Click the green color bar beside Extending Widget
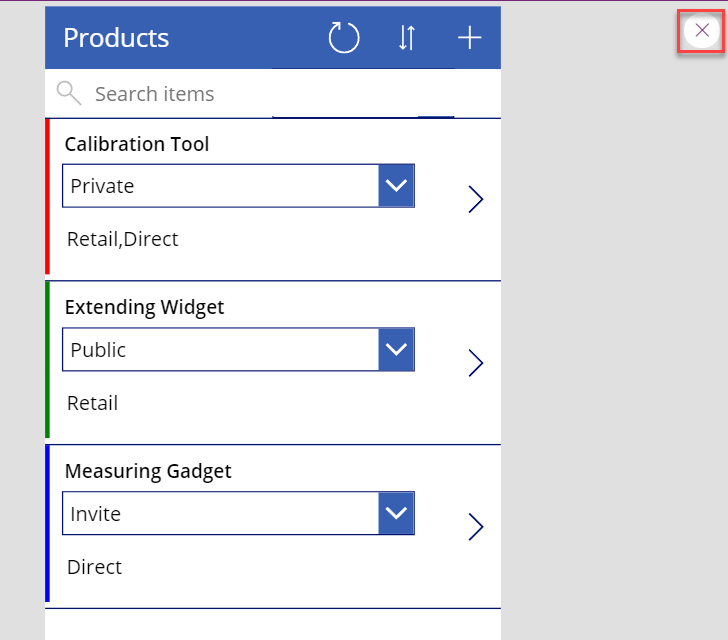728x640 pixels. coord(47,360)
